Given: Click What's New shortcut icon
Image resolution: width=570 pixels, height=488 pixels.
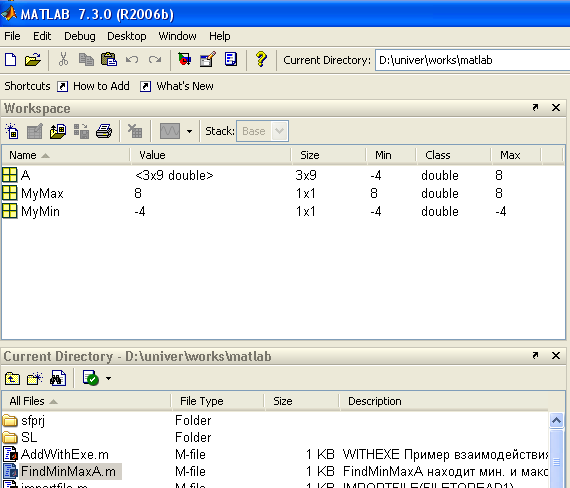Looking at the screenshot, I should click(145, 87).
